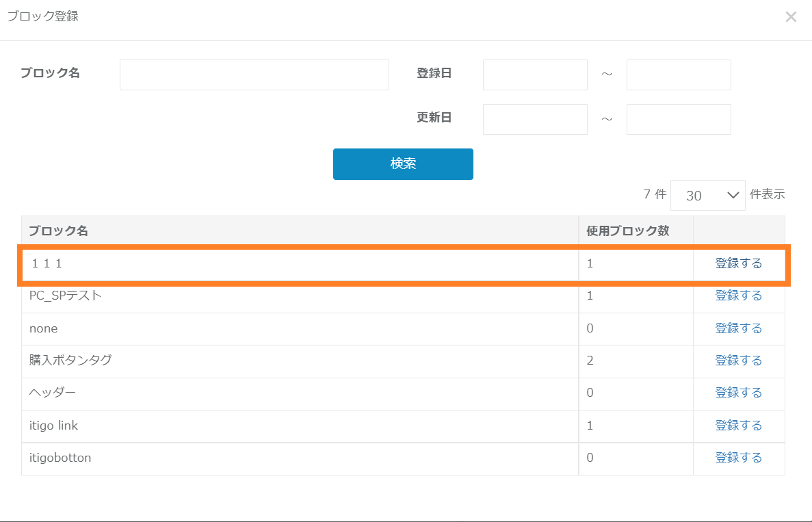Click the 使用ブロック数 column header
This screenshot has width=812, height=522.
627,231
